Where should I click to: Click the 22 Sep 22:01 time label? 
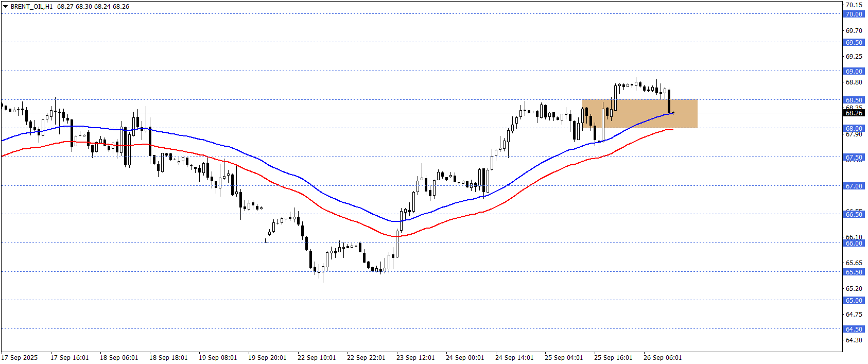point(366,357)
